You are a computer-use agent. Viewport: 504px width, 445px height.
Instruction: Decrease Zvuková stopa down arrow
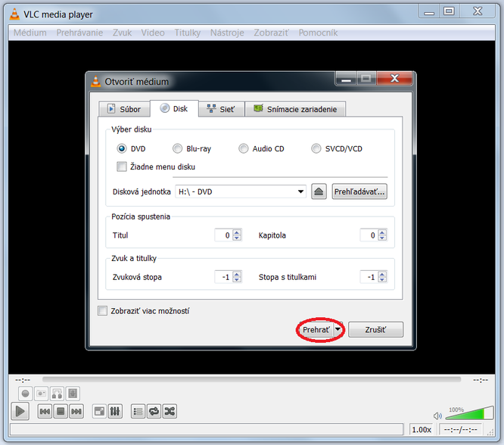tap(237, 280)
